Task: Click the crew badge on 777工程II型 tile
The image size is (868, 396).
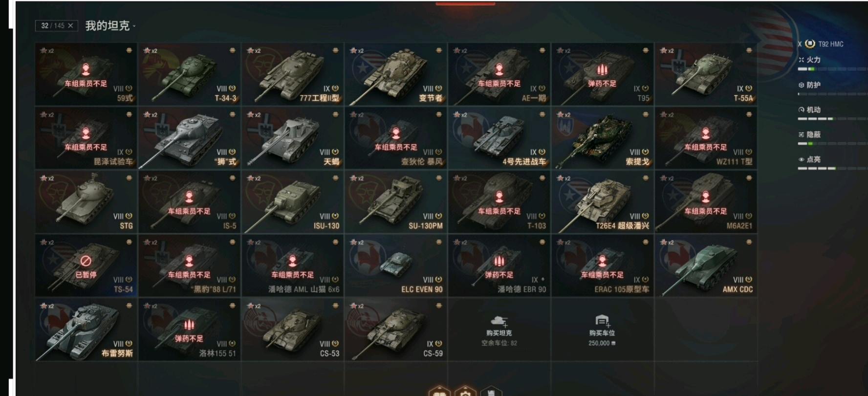Action: click(335, 50)
